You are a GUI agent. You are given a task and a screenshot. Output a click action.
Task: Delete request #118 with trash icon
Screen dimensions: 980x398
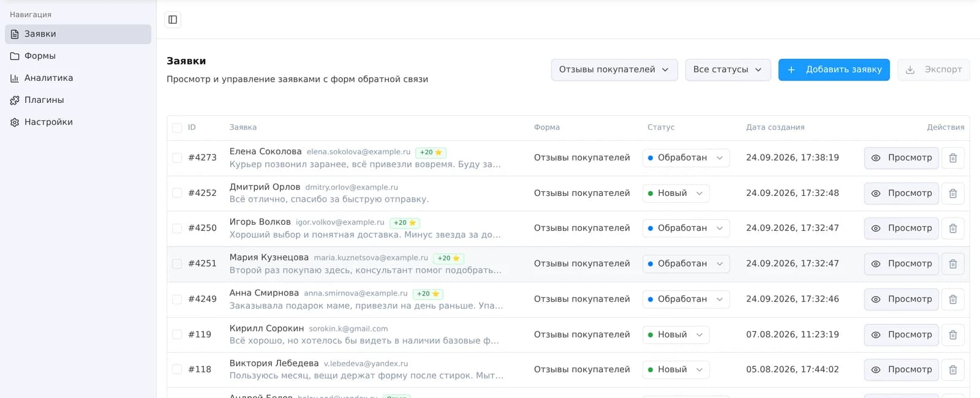click(953, 370)
